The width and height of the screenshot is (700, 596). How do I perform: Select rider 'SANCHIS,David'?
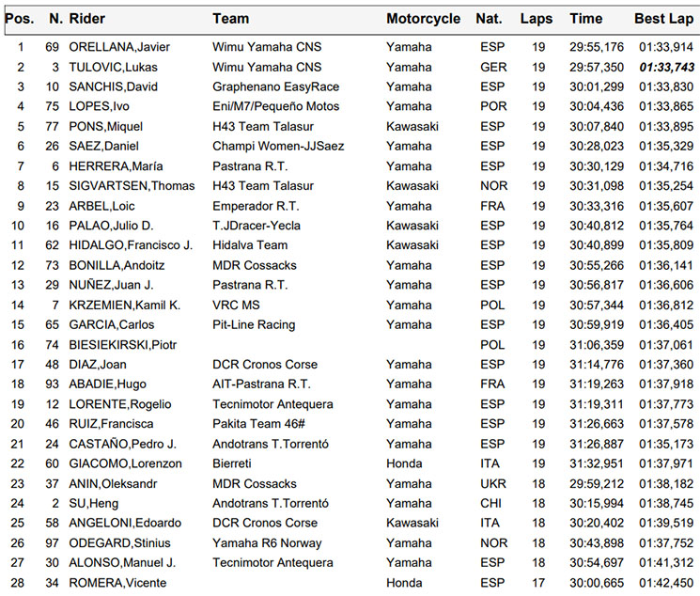point(113,86)
